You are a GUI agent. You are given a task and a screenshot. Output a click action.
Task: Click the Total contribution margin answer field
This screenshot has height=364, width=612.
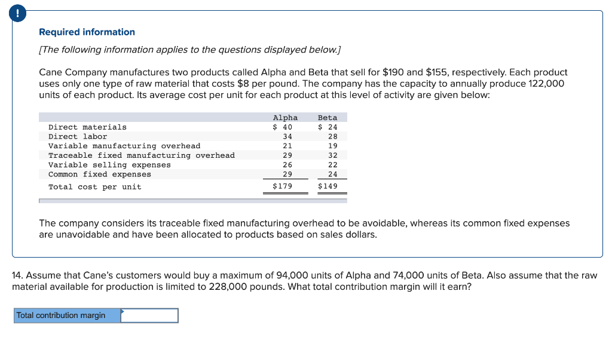[x=149, y=316]
